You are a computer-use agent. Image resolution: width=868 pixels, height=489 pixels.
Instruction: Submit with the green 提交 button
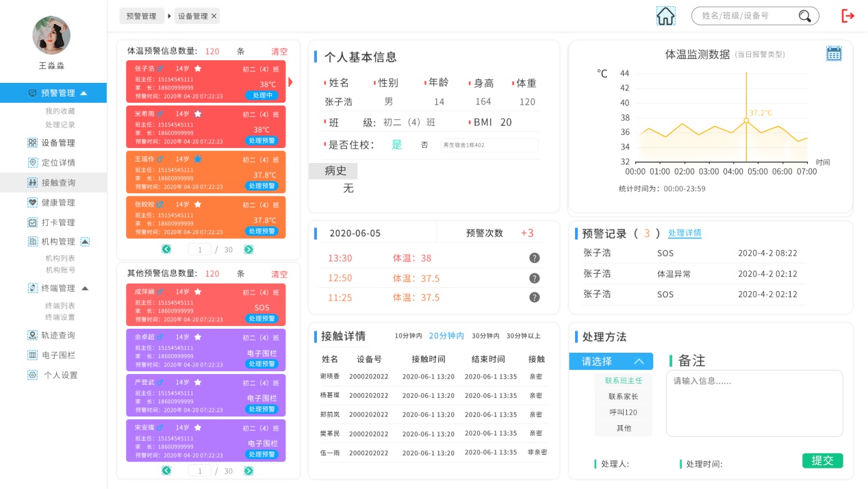point(822,461)
